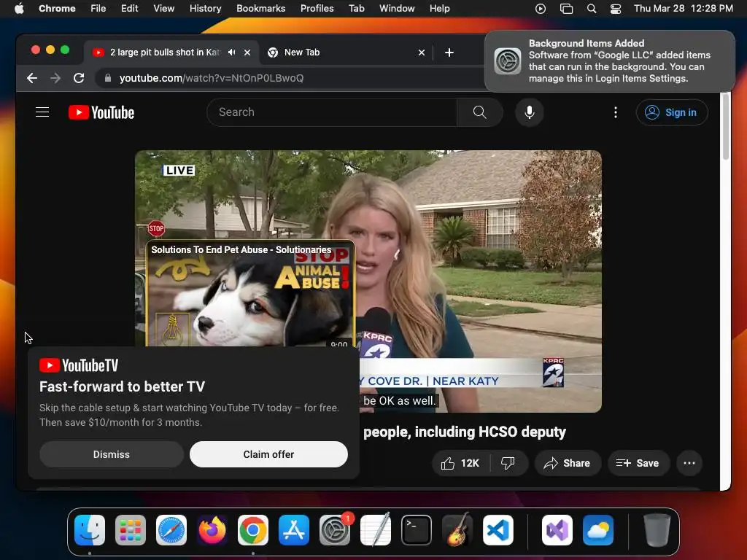Image resolution: width=747 pixels, height=560 pixels.
Task: Open Finder from the Dock
Action: pyautogui.click(x=90, y=530)
